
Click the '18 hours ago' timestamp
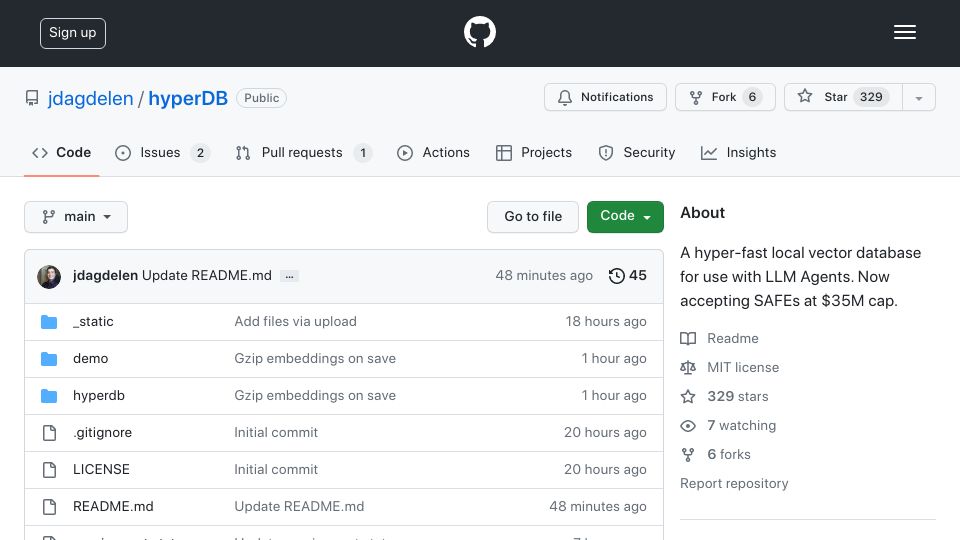(x=606, y=321)
